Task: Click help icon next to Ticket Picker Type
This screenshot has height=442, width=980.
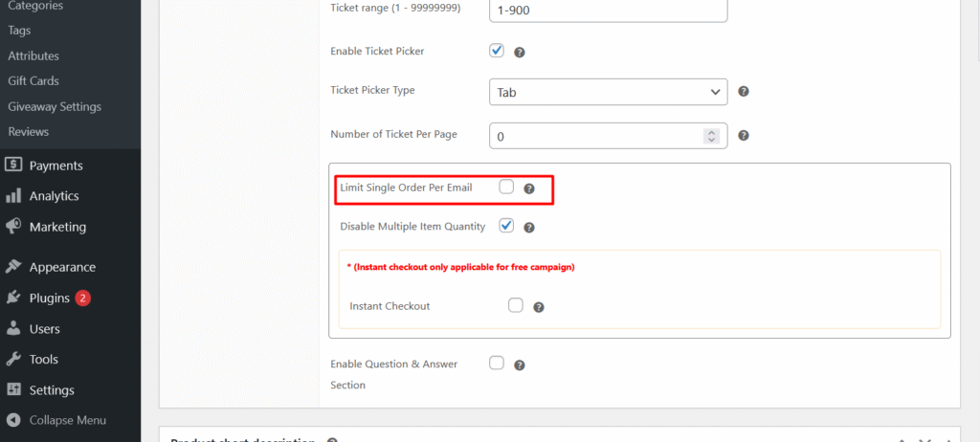Action: point(744,92)
